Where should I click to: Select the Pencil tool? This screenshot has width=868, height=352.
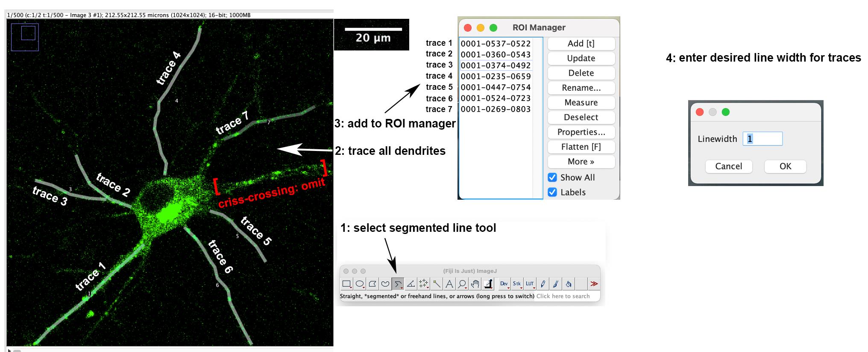[x=543, y=284]
